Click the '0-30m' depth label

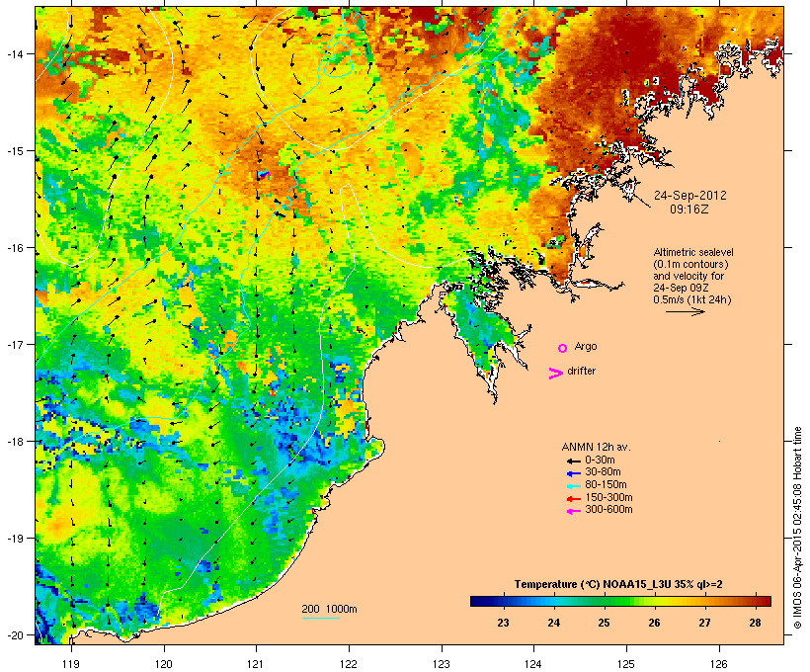coord(600,461)
